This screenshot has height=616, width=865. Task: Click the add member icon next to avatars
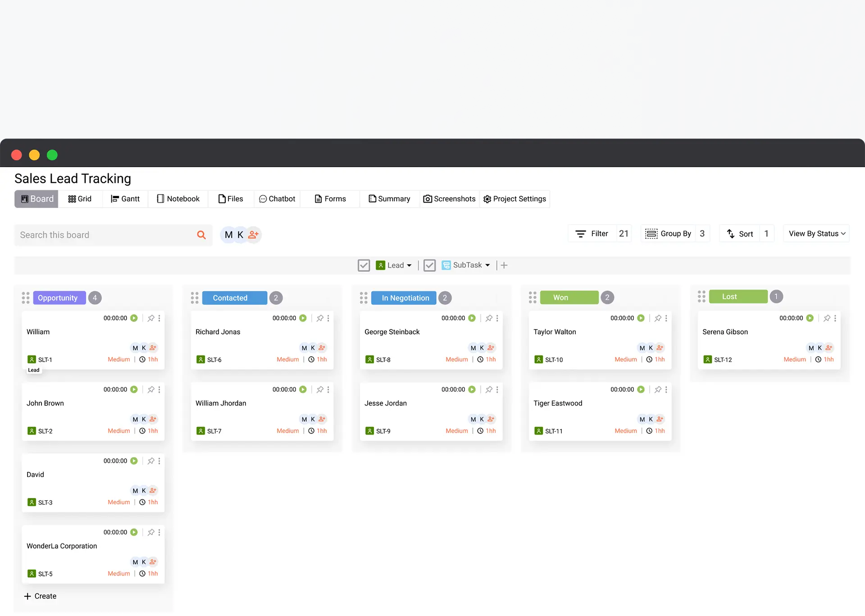pos(253,235)
